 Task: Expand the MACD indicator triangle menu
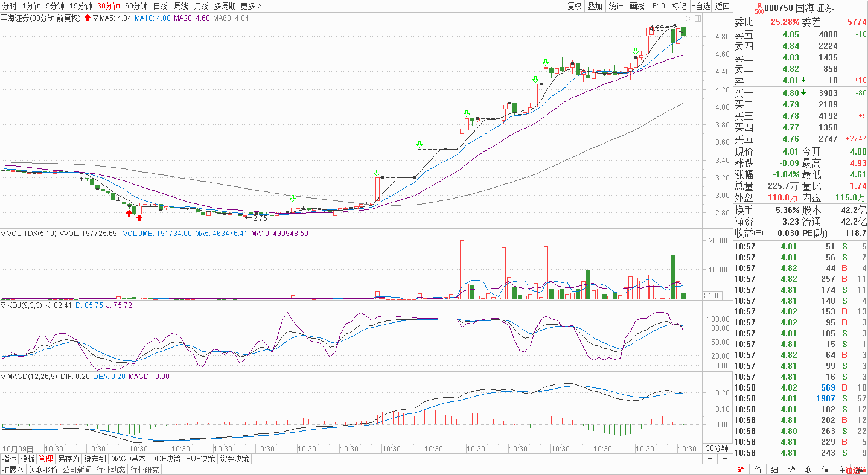(x=3, y=377)
